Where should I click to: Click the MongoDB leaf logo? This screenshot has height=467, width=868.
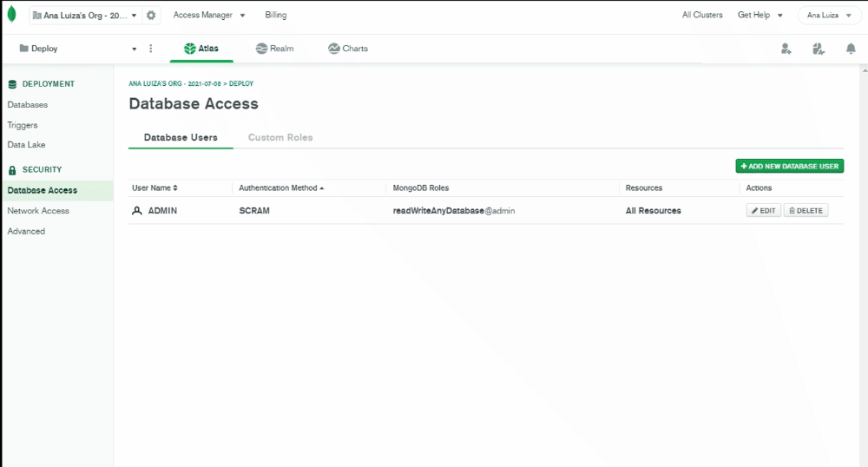(11, 15)
